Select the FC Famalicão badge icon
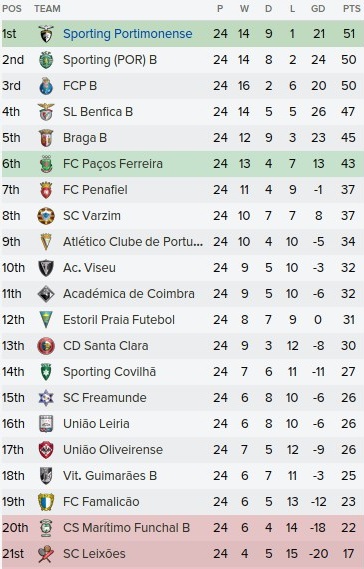The width and height of the screenshot is (364, 569). [46, 502]
